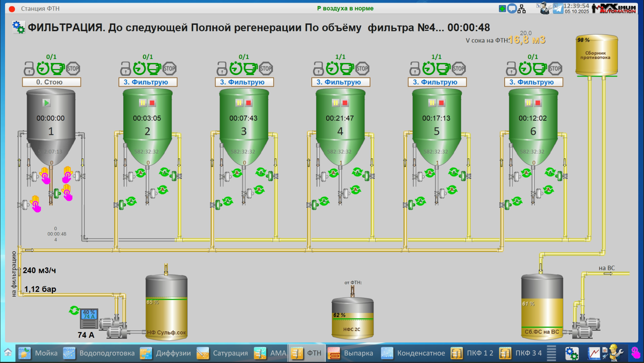Expand the striped menu handle in bottom bar

551,353
